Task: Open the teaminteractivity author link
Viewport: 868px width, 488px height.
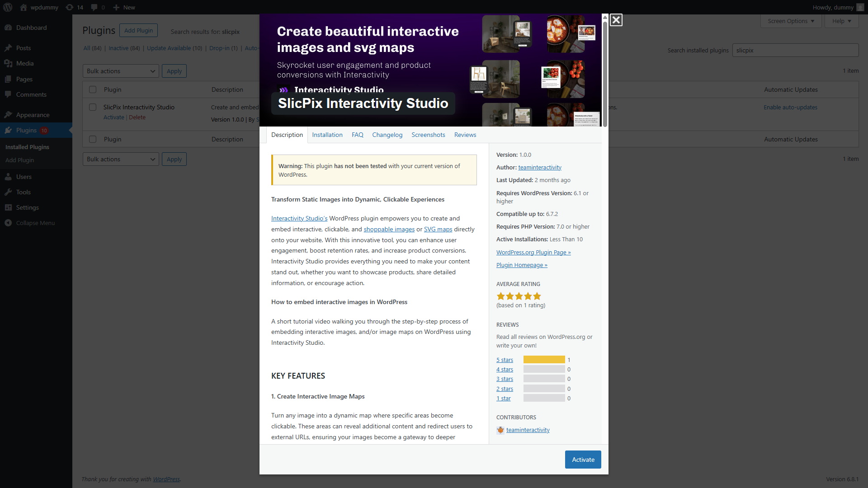Action: point(540,167)
